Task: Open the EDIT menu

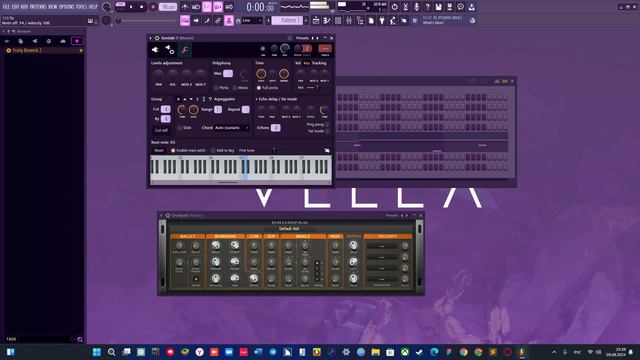Action: click(x=15, y=7)
